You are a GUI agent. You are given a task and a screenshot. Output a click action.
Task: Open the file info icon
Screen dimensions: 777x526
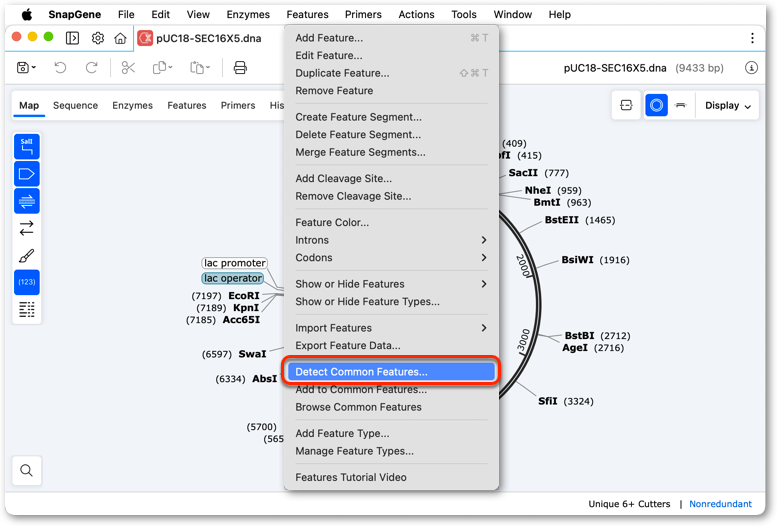coord(751,68)
